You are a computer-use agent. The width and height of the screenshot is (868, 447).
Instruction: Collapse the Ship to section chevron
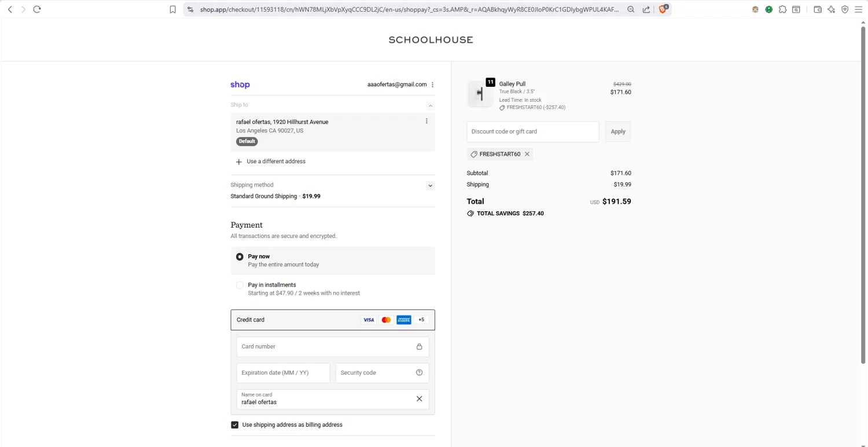point(430,106)
